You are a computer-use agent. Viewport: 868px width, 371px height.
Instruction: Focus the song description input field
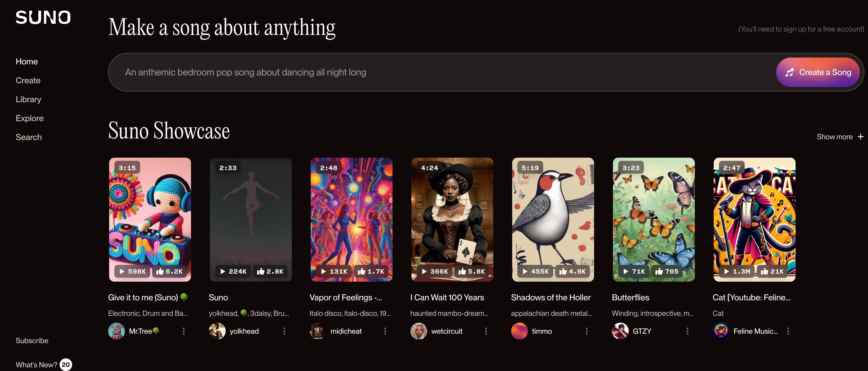(x=438, y=72)
